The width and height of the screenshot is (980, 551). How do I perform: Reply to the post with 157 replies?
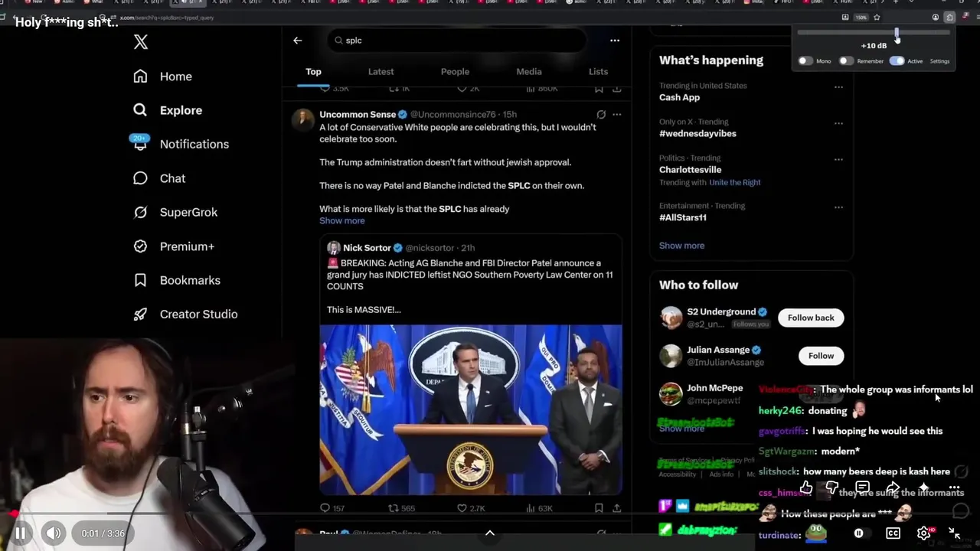332,508
